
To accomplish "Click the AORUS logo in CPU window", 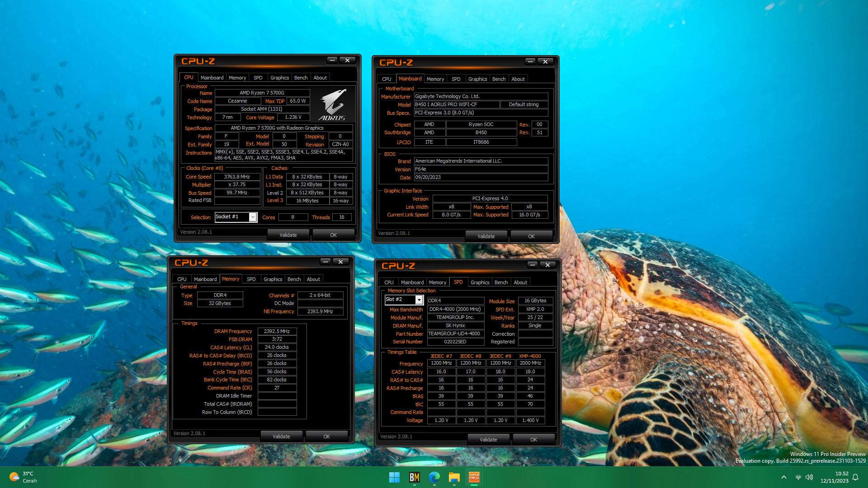I will [x=333, y=104].
